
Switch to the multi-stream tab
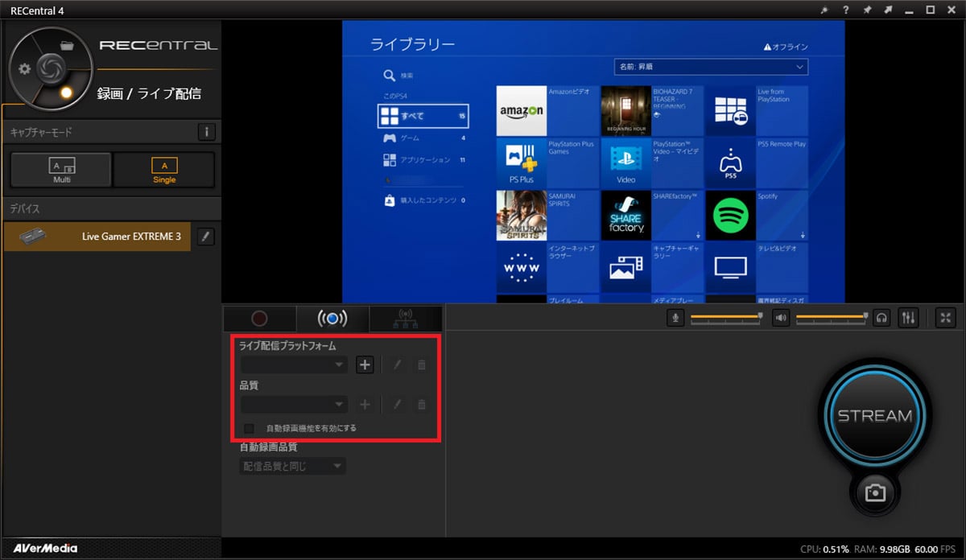click(406, 319)
